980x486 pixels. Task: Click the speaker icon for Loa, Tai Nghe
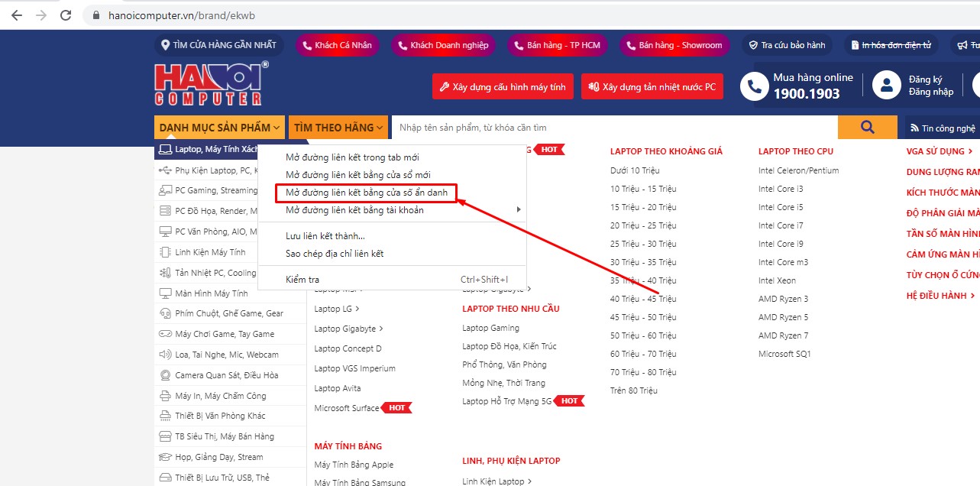164,355
